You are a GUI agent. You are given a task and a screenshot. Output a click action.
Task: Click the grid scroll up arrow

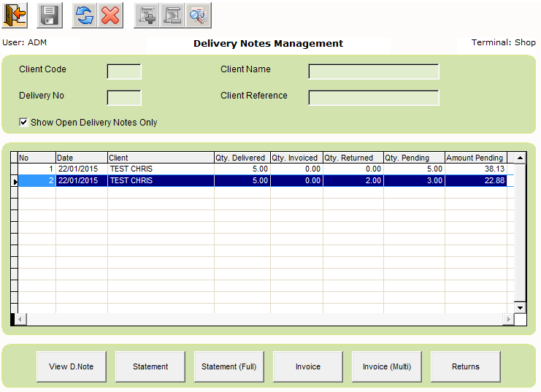coord(520,158)
